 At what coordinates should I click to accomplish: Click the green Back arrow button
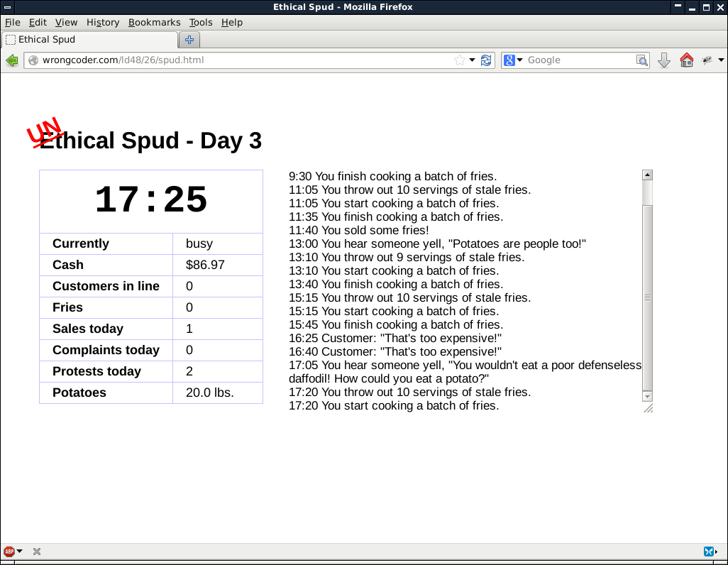click(x=12, y=60)
